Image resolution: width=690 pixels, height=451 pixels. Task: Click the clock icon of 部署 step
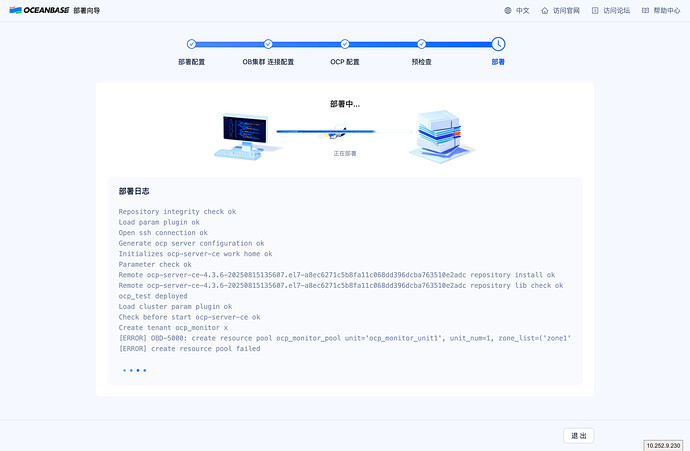coord(498,44)
